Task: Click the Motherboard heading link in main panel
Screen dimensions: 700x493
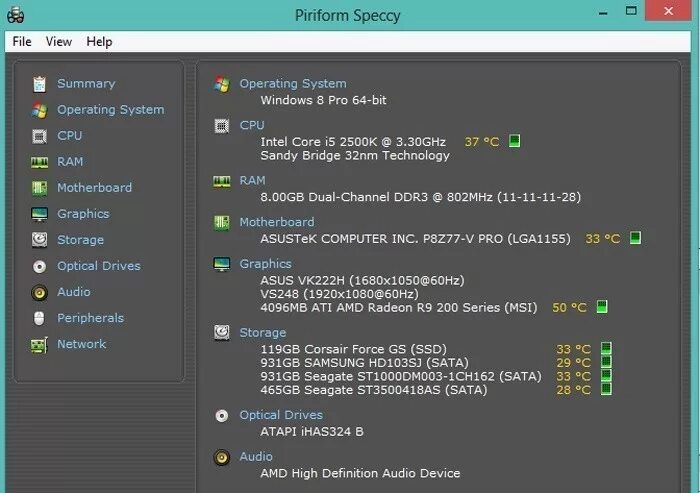Action: (x=277, y=222)
